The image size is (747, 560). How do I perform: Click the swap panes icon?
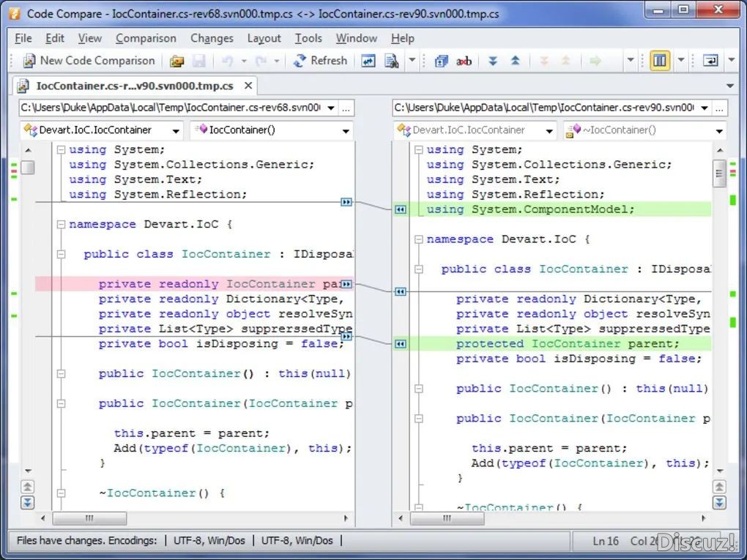(x=368, y=61)
